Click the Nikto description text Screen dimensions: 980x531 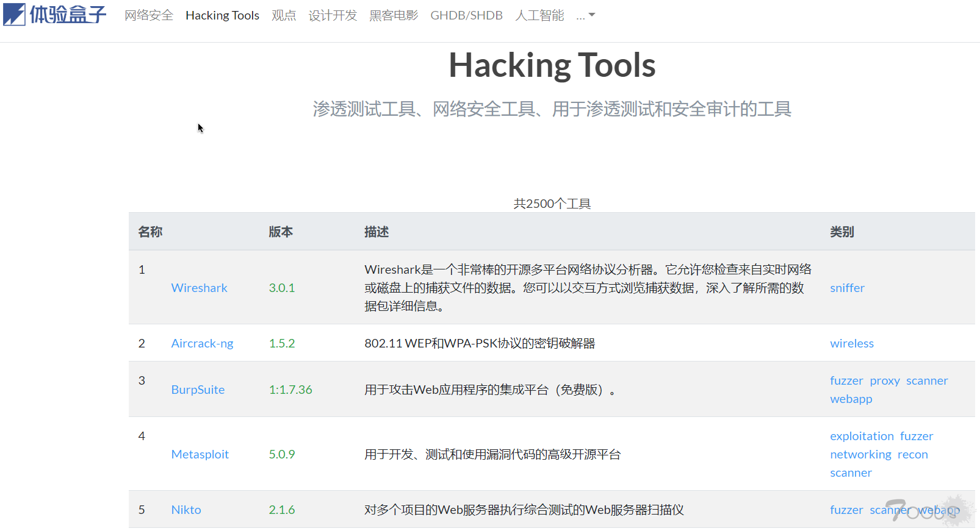(524, 510)
